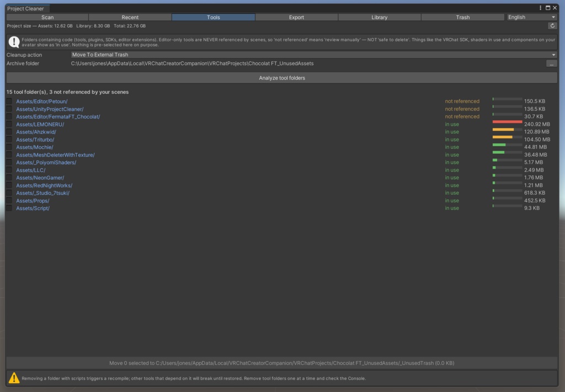The width and height of the screenshot is (565, 392).
Task: Open the window options kebab menu
Action: tap(540, 8)
